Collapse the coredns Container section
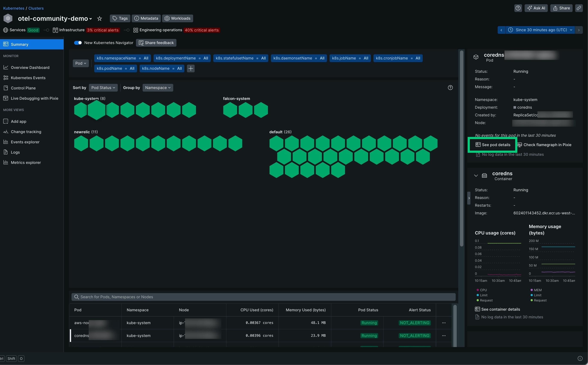The width and height of the screenshot is (588, 365). click(x=476, y=175)
